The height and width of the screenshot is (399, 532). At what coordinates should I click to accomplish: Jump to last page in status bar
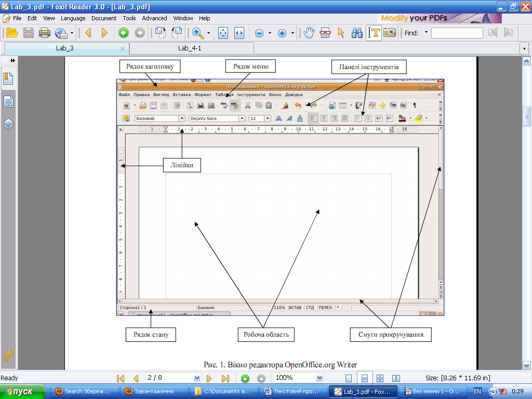click(x=225, y=378)
